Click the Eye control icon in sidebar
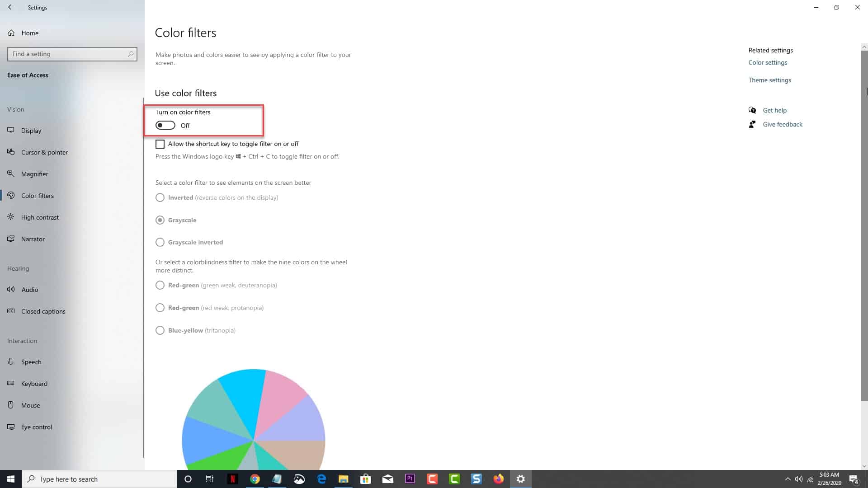This screenshot has height=488, width=868. tap(11, 427)
